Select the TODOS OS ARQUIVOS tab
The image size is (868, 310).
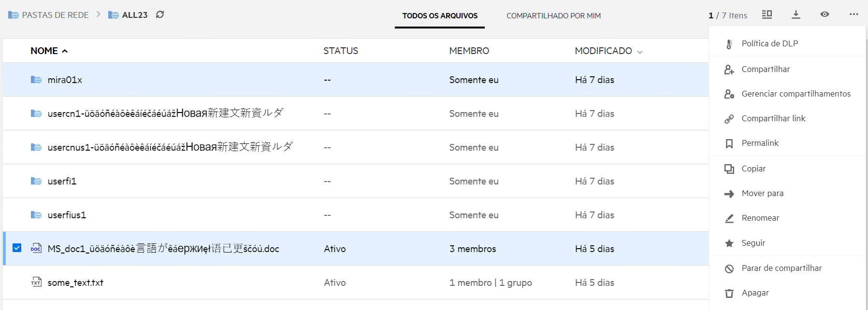pyautogui.click(x=440, y=16)
